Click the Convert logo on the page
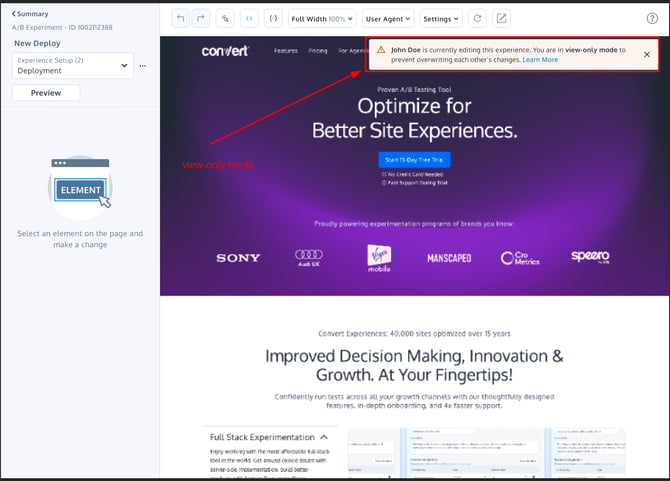This screenshot has width=670, height=481. (225, 51)
